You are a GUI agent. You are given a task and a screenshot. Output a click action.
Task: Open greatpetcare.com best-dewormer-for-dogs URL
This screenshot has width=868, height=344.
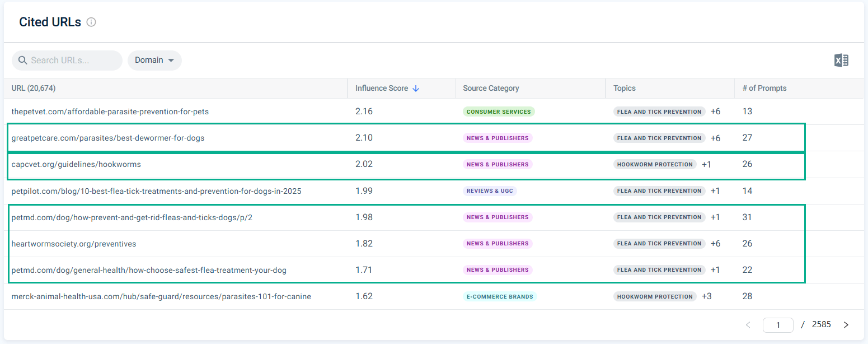(x=108, y=138)
